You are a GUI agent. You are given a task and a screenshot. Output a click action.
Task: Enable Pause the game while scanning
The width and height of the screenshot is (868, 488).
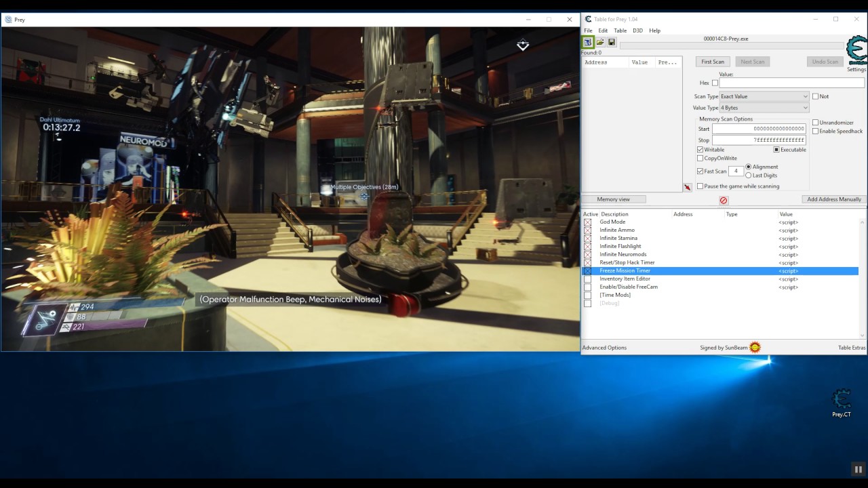point(701,186)
